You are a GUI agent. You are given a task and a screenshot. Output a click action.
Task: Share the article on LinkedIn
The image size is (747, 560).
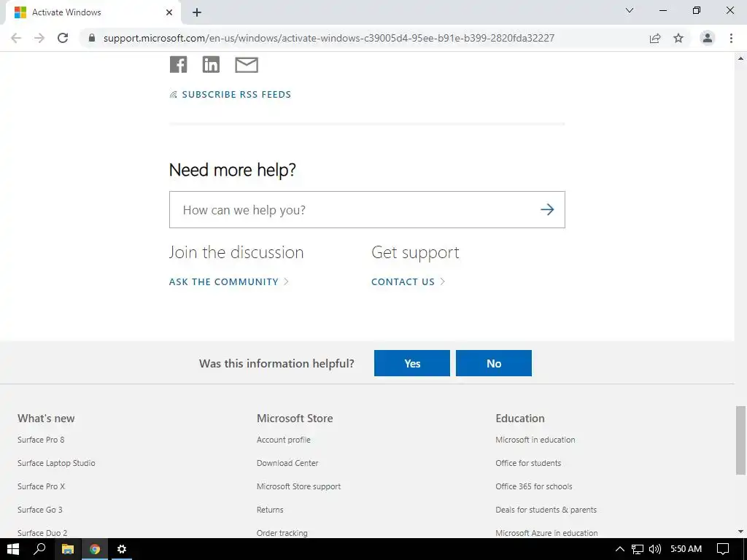211,64
